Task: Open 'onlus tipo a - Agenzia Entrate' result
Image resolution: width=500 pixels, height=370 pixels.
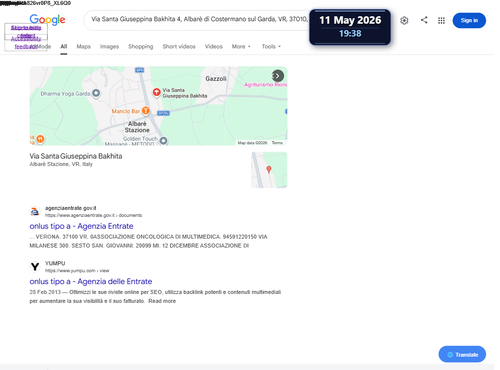Action: [81, 226]
